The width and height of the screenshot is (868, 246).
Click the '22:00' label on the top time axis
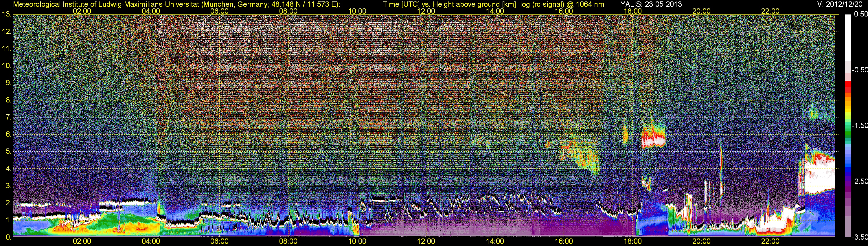(770, 11)
